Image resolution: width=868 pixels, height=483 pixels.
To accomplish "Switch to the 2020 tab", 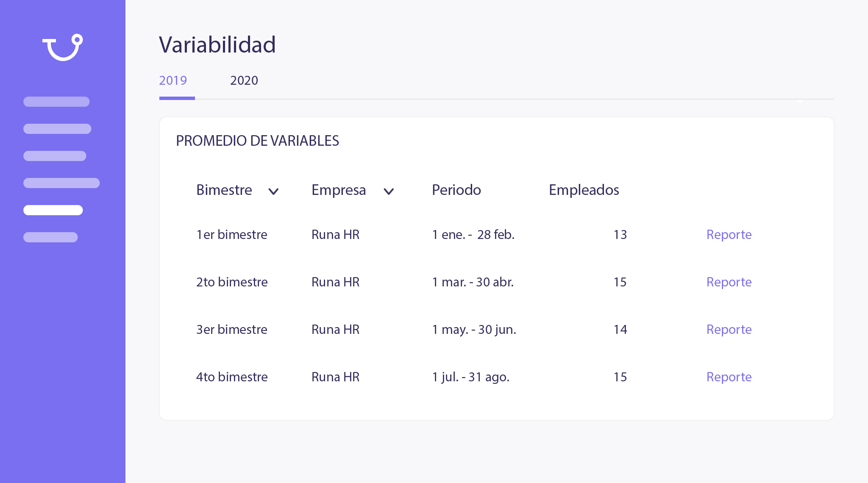I will [x=244, y=80].
